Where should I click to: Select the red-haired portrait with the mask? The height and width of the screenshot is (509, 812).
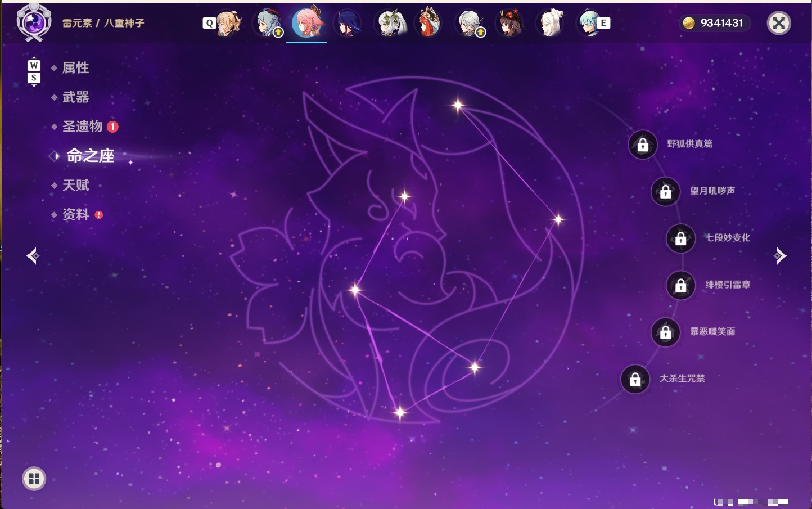point(429,23)
